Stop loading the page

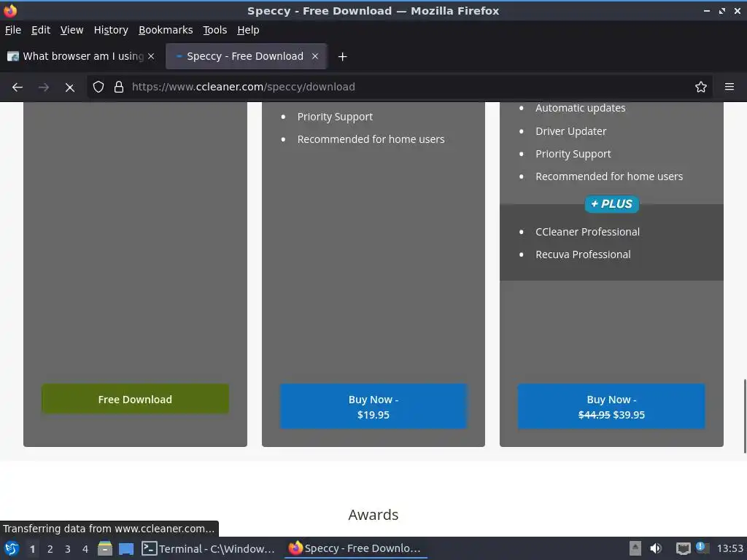69,87
